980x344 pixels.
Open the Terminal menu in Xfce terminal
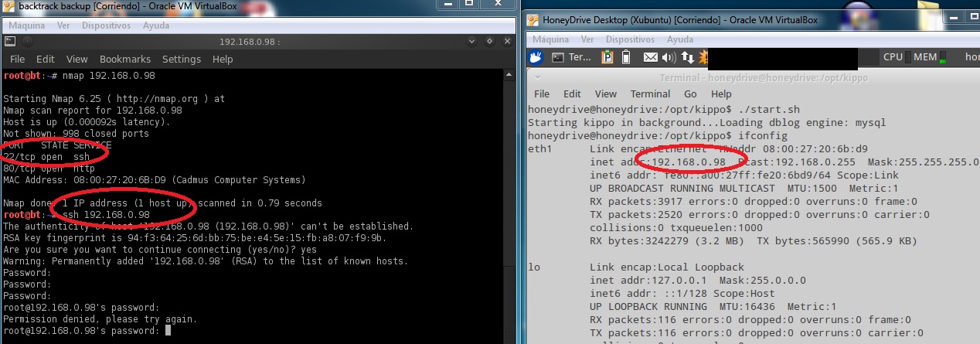[x=650, y=94]
